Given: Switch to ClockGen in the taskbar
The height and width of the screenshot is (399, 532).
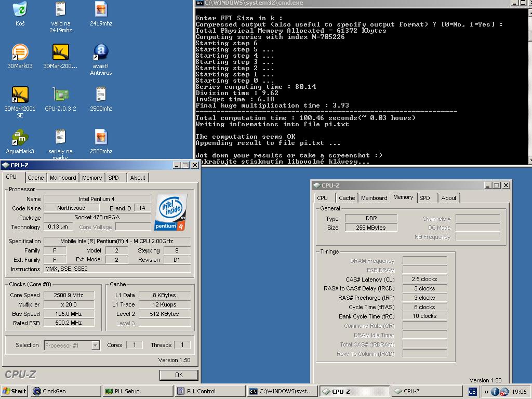Looking at the screenshot, I should 65,391.
